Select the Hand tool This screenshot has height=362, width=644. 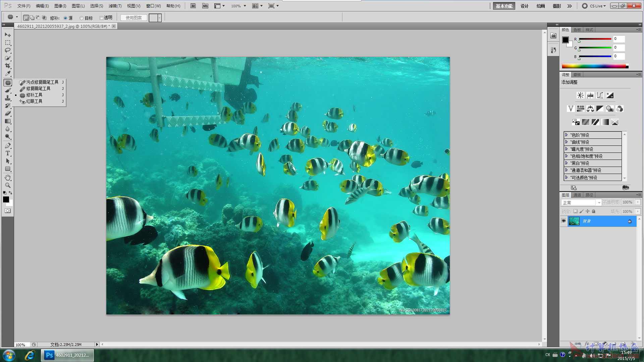coord(8,177)
